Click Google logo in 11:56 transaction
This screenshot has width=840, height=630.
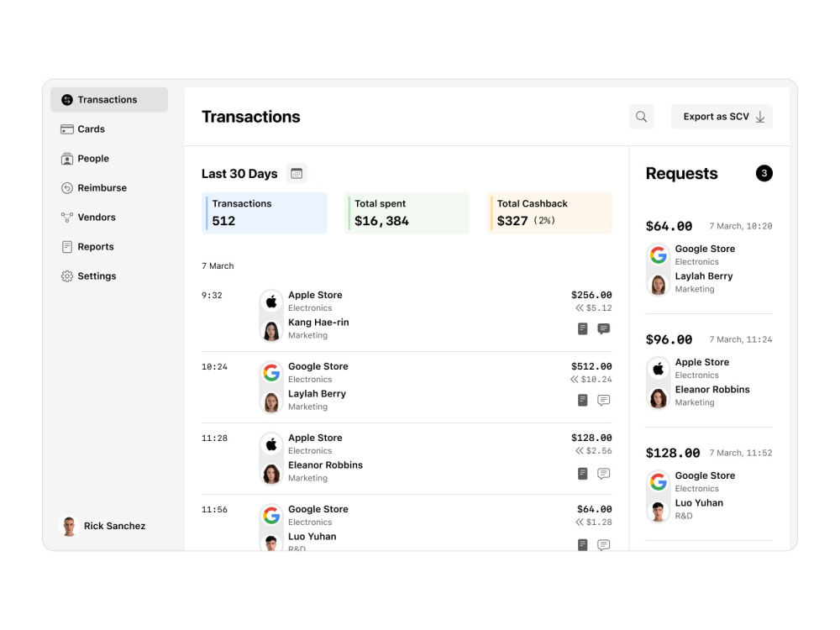click(271, 516)
